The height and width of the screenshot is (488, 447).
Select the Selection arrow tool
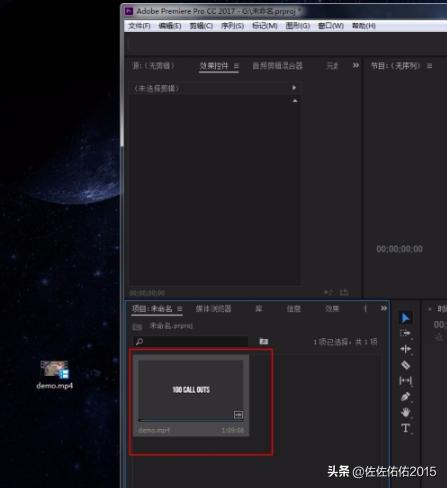pyautogui.click(x=405, y=318)
